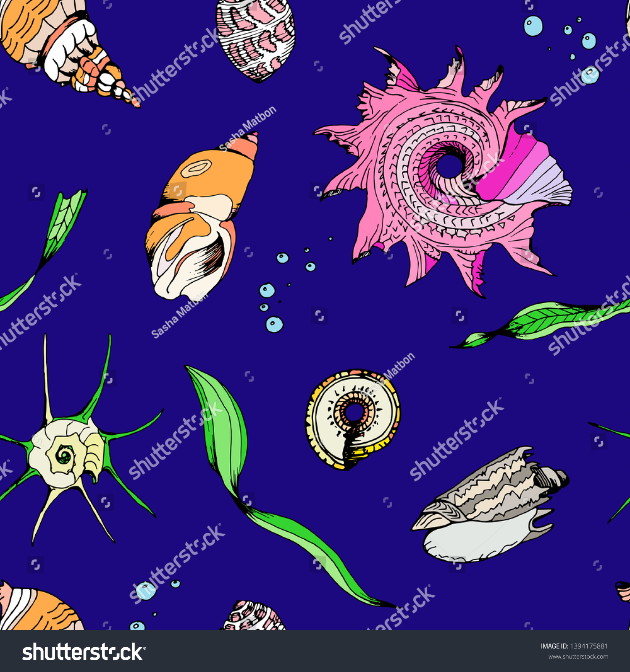Open the www.shutterstock.com link

[578, 657]
